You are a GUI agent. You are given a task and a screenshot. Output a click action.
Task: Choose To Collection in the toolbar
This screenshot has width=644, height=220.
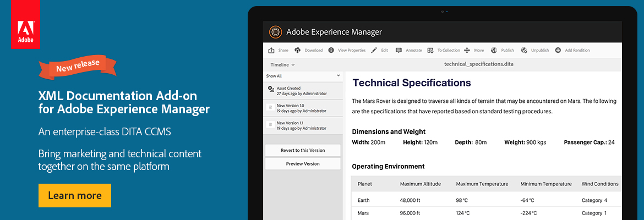click(449, 50)
